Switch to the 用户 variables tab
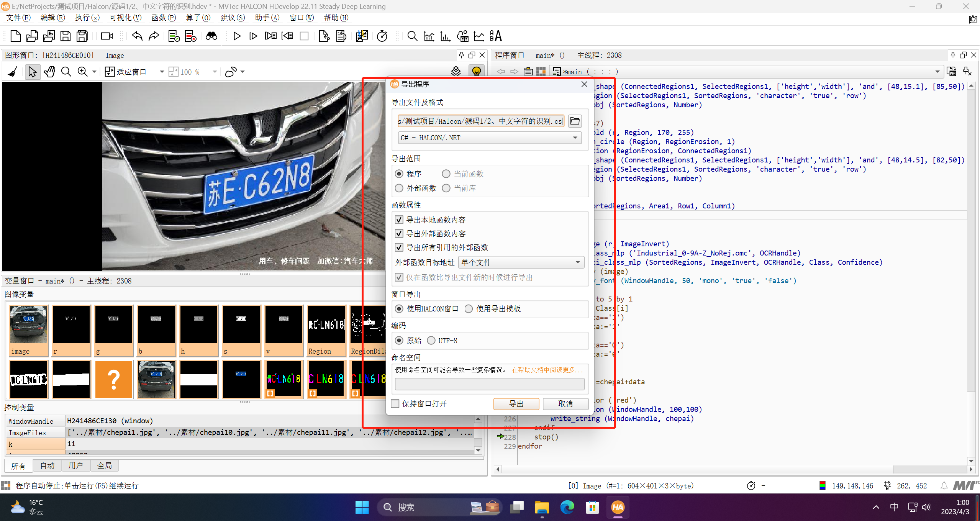 coord(75,465)
